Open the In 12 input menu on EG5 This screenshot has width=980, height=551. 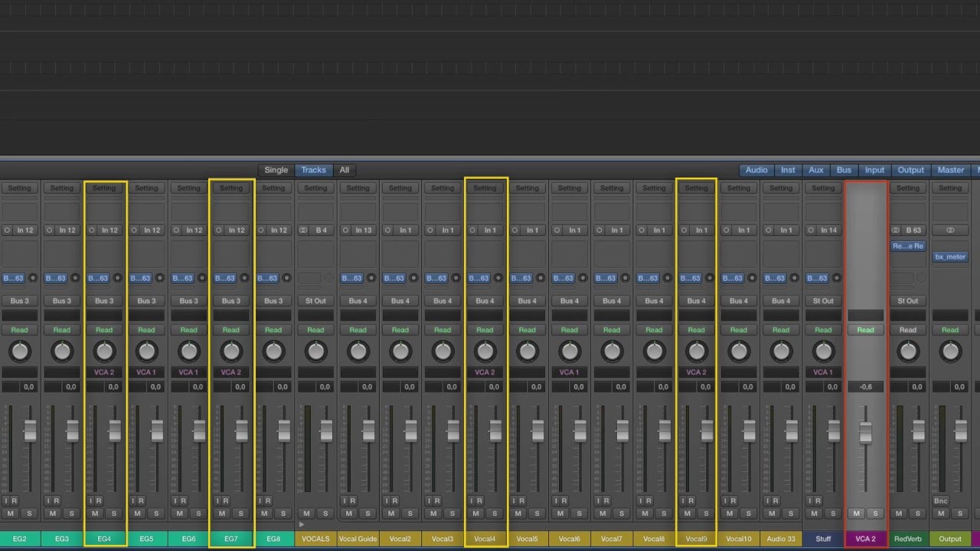click(x=152, y=230)
